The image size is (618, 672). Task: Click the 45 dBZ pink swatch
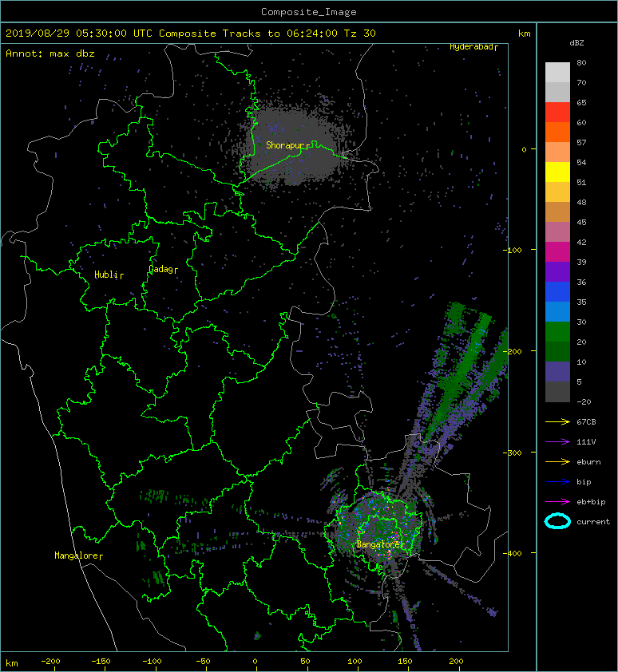[557, 232]
